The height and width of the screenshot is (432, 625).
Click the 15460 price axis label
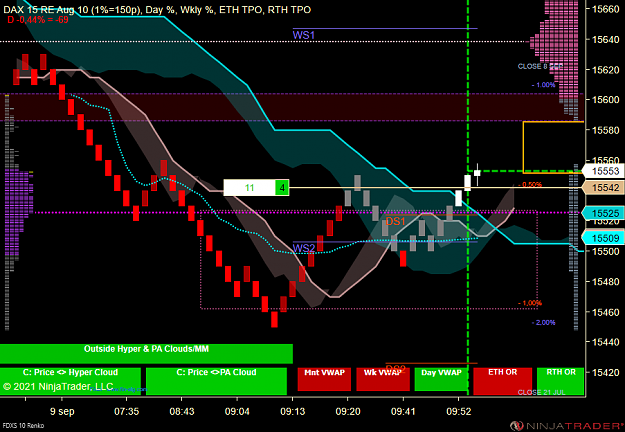tap(605, 312)
